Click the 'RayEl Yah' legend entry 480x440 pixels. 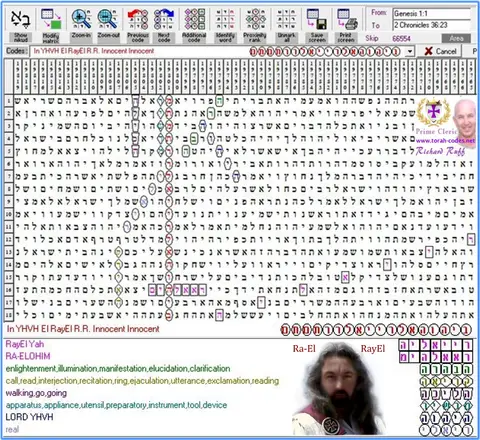[25, 344]
